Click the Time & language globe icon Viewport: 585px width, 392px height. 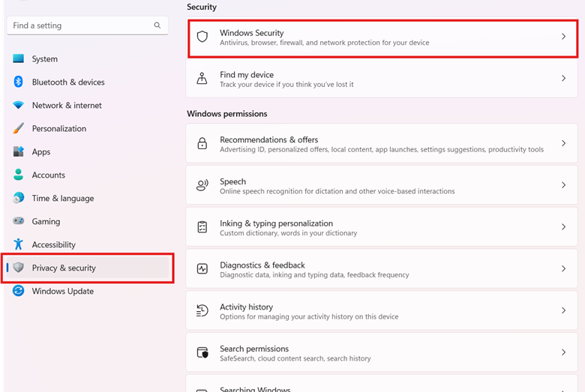pyautogui.click(x=18, y=198)
